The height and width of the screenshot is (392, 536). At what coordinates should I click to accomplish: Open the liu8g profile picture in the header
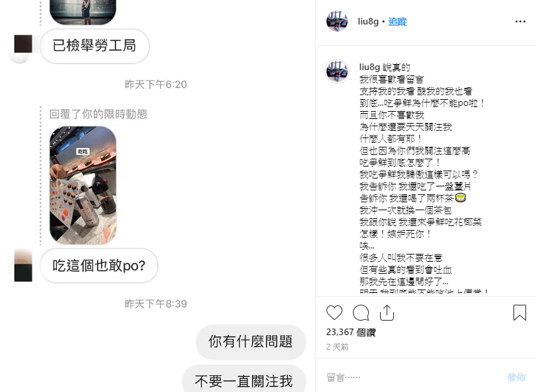[337, 21]
